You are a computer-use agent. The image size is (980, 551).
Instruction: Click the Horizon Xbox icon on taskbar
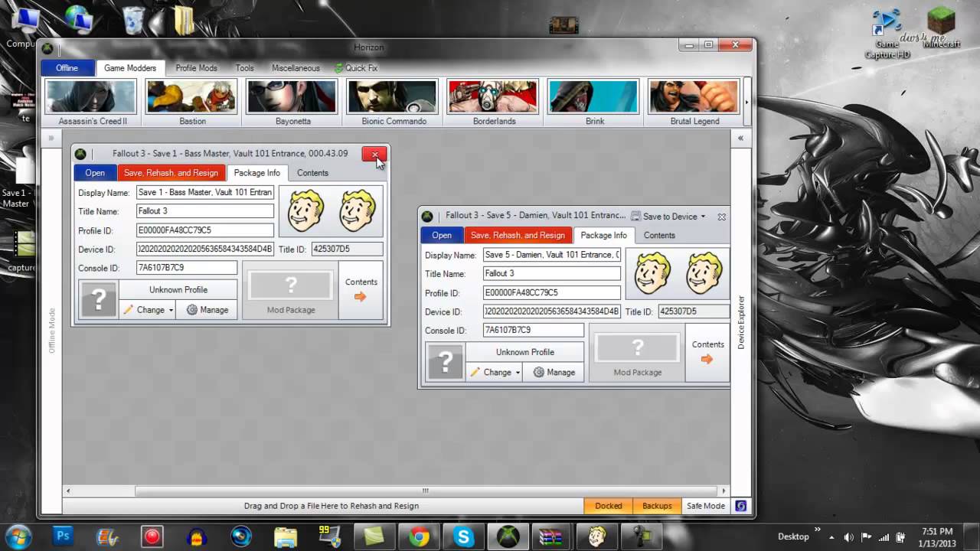[508, 536]
